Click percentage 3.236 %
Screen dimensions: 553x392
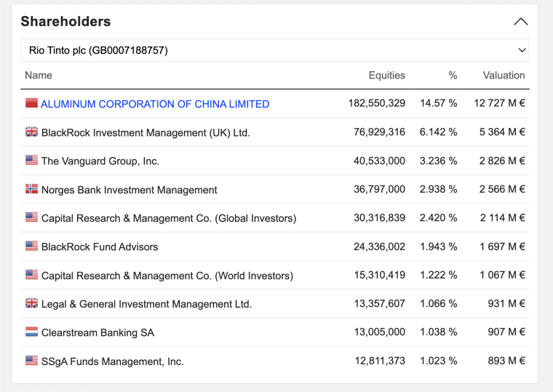point(438,161)
